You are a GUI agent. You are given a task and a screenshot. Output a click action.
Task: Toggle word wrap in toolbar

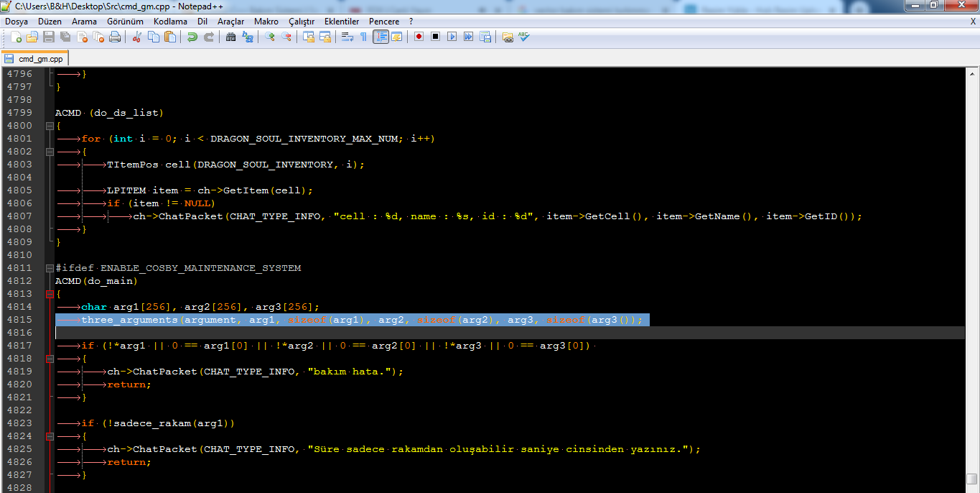click(347, 37)
